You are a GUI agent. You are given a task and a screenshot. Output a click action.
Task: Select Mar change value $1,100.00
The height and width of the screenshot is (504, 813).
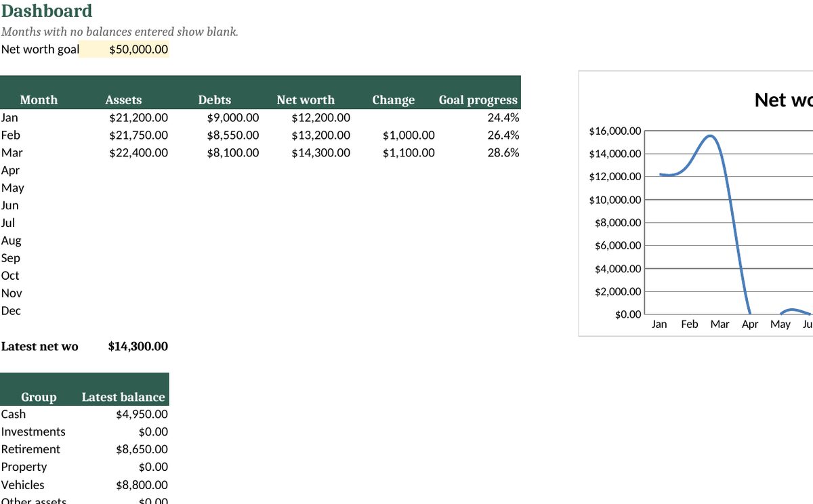(409, 153)
